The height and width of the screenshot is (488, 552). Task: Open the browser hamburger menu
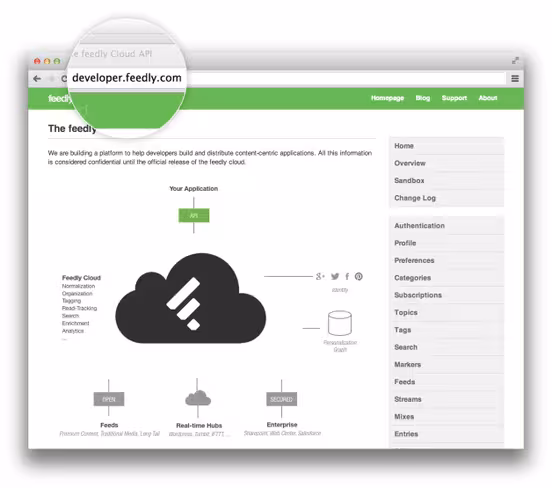[x=515, y=79]
